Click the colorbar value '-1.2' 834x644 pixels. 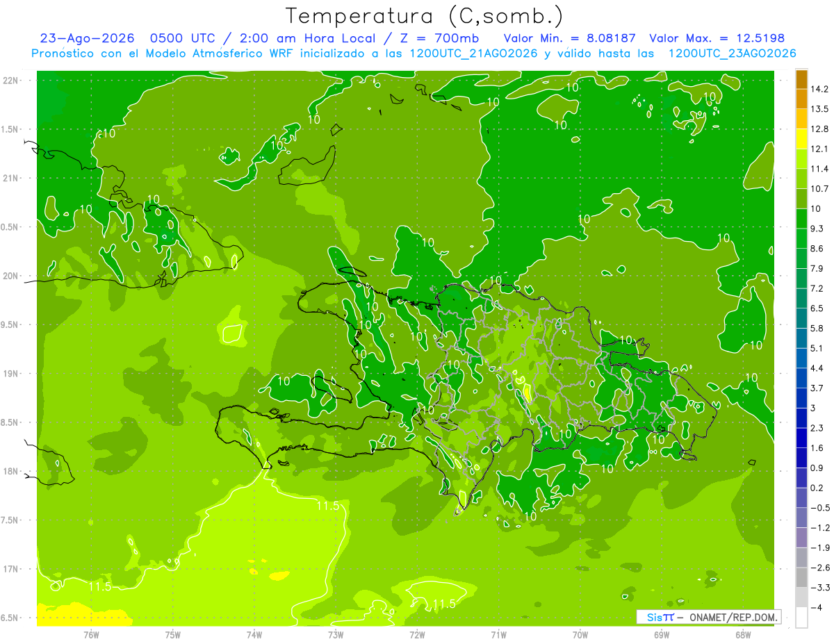820,528
